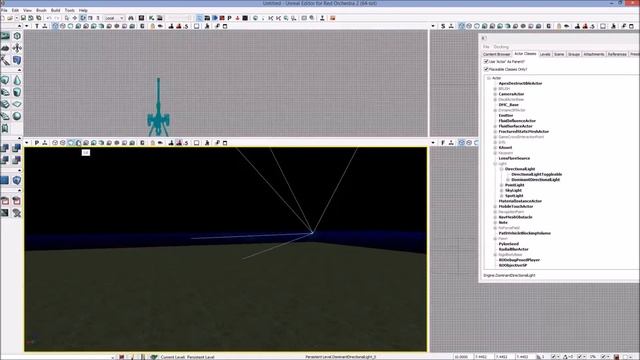Expand the FracturedStaticMeshActor tree node
Image resolution: width=640 pixels, height=360 pixels.
coord(495,131)
